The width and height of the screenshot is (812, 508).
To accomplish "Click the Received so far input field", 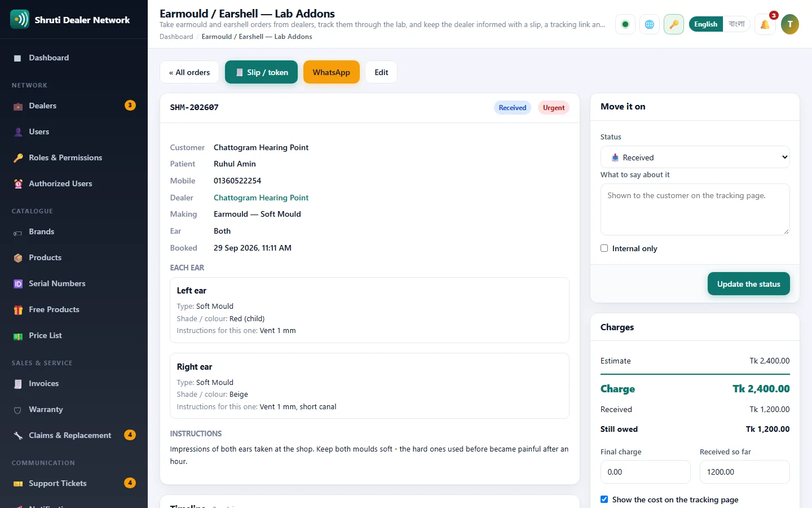I will [x=745, y=472].
